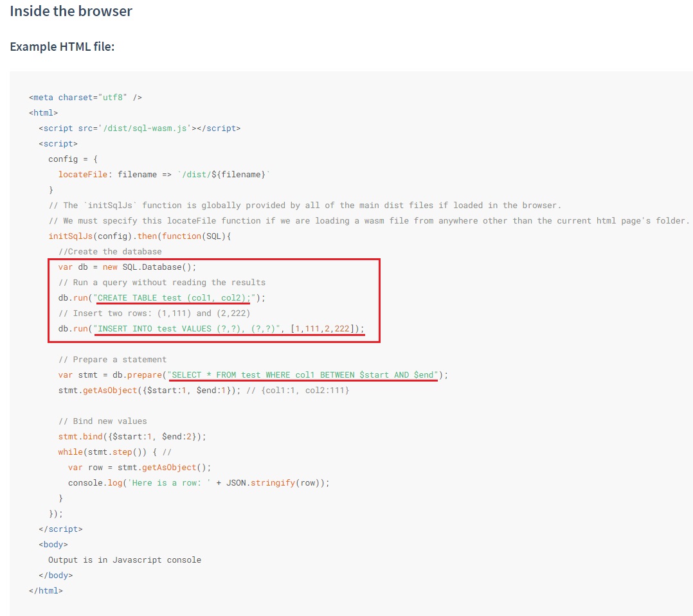This screenshot has width=693, height=616.
Task: Click the while(stmt.step()) line
Action: tap(115, 452)
